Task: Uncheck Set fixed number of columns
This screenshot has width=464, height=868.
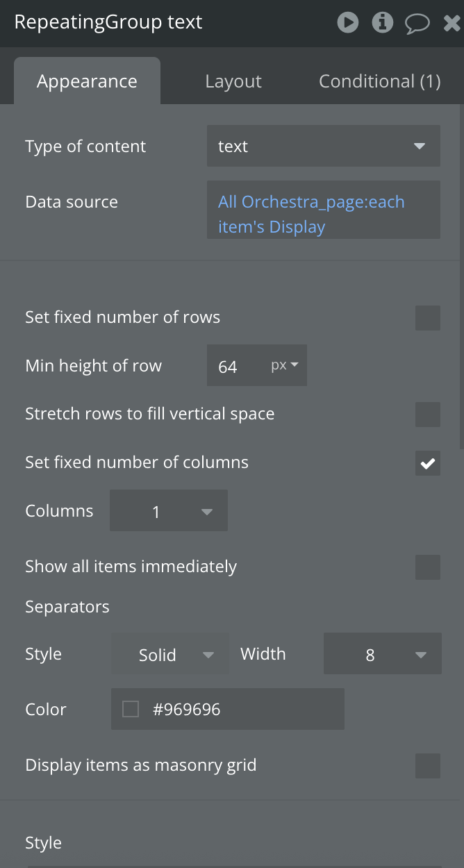Action: (x=427, y=463)
